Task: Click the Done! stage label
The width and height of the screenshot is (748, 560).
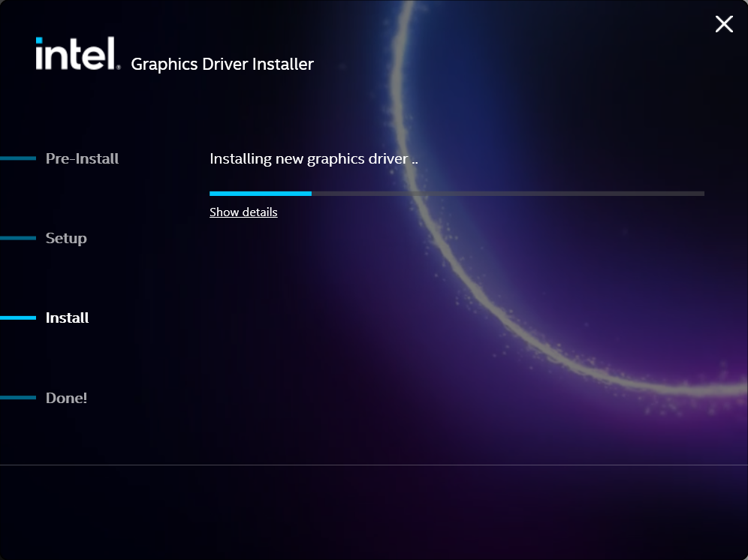Action: [x=66, y=398]
